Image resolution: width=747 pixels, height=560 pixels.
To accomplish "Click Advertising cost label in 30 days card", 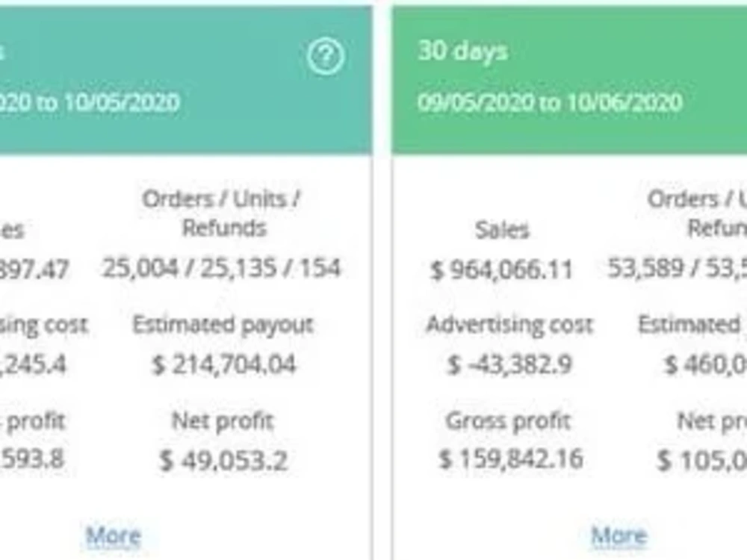I will pos(509,326).
